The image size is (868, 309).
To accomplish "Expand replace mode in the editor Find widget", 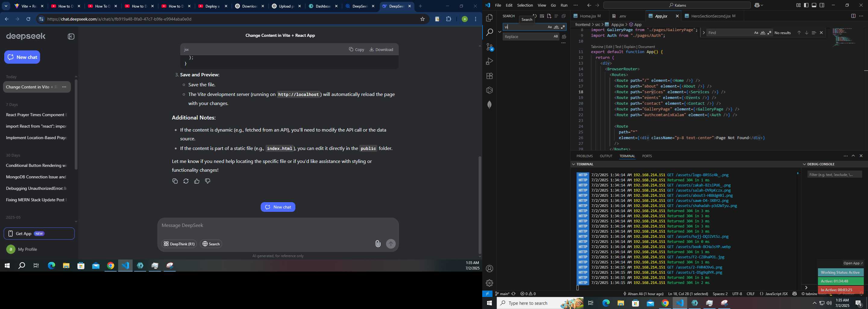I will tap(703, 33).
